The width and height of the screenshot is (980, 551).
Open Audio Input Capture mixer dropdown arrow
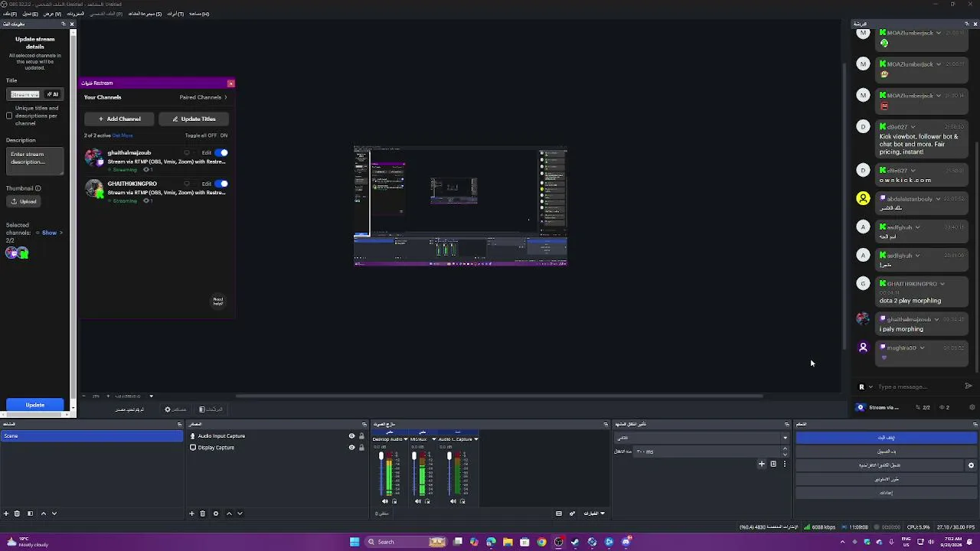coord(475,439)
